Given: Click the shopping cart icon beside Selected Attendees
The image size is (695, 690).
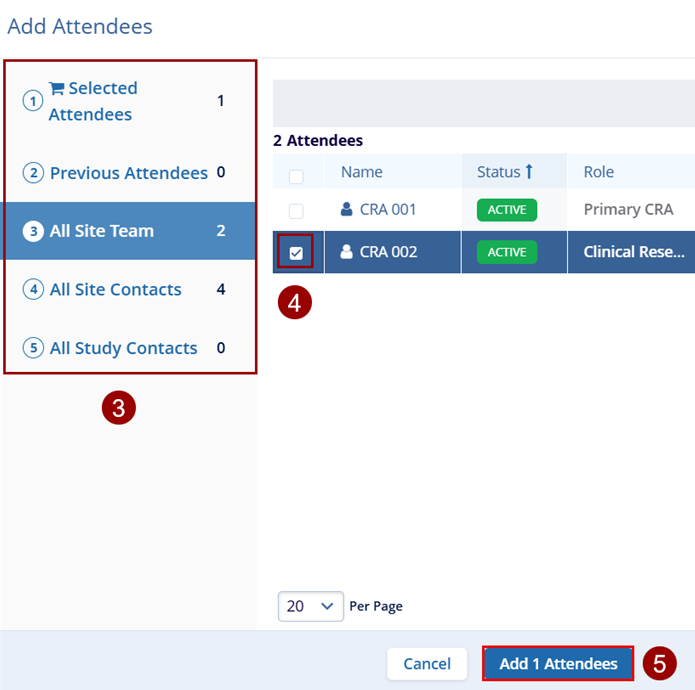Looking at the screenshot, I should point(56,88).
